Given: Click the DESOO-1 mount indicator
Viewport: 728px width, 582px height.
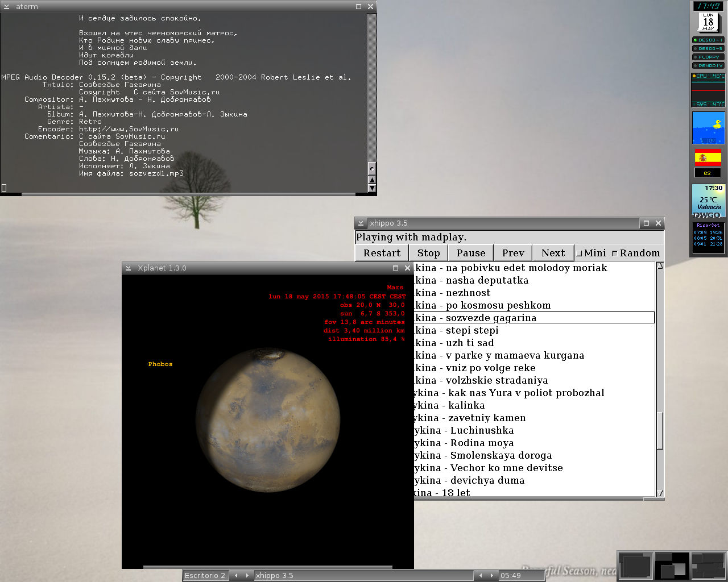Looking at the screenshot, I should [x=708, y=40].
